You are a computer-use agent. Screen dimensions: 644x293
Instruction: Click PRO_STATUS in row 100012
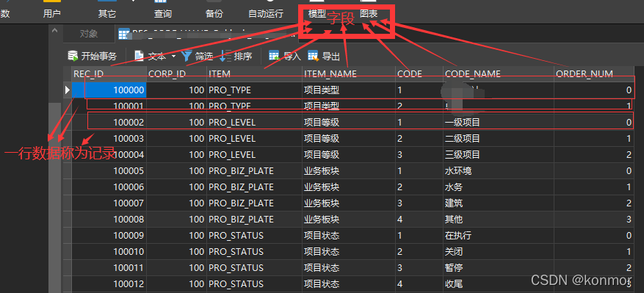(x=236, y=284)
